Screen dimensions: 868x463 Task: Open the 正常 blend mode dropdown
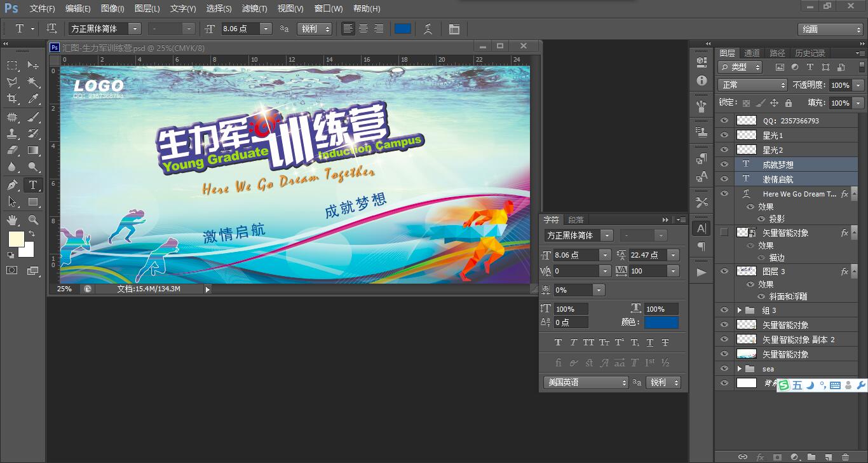tap(753, 85)
